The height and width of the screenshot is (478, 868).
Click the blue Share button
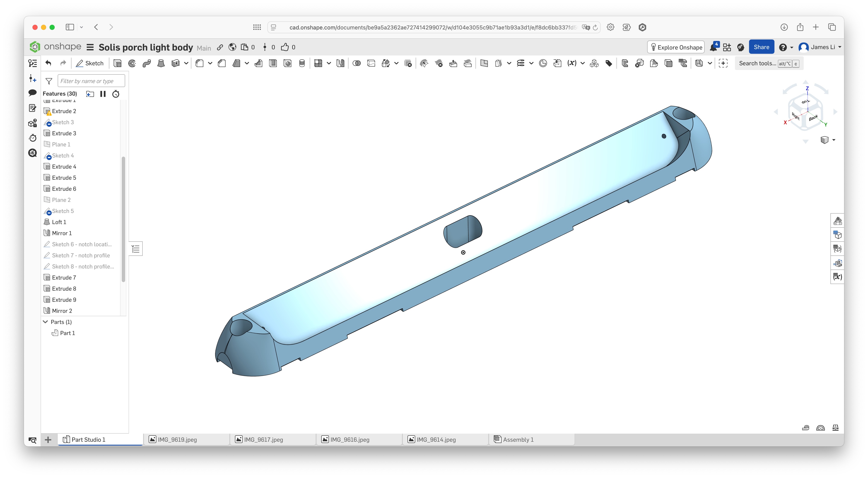click(761, 47)
